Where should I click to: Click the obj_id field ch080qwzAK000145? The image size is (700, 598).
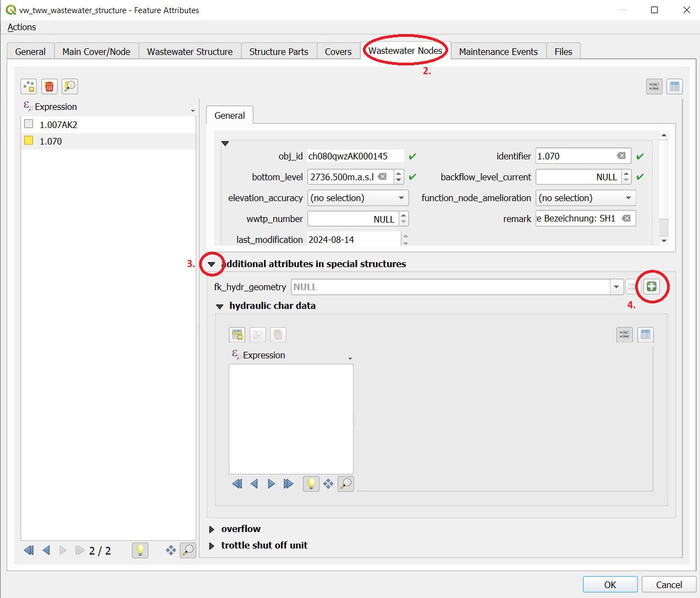point(355,156)
